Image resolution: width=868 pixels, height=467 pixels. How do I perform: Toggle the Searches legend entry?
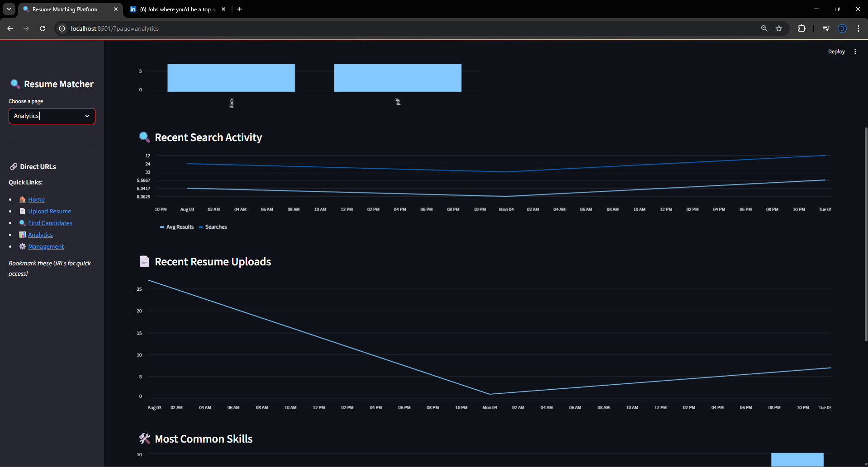point(213,227)
